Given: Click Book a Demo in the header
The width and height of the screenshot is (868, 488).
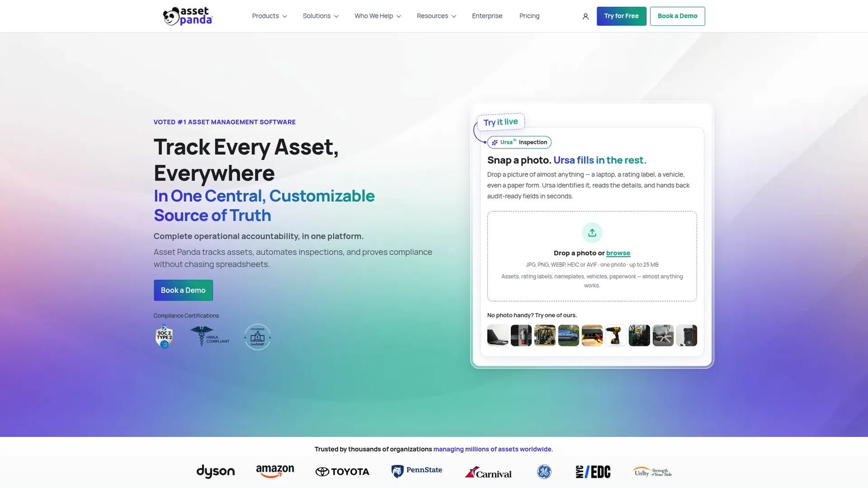Looking at the screenshot, I should [678, 16].
